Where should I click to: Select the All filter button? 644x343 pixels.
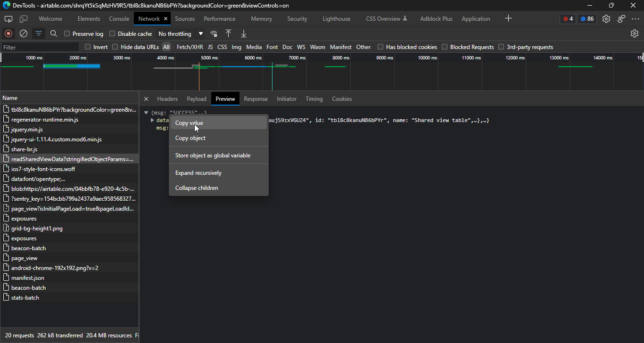(x=166, y=47)
